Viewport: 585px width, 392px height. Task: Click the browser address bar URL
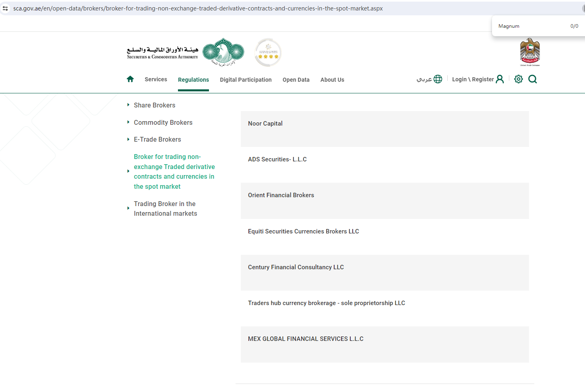198,8
